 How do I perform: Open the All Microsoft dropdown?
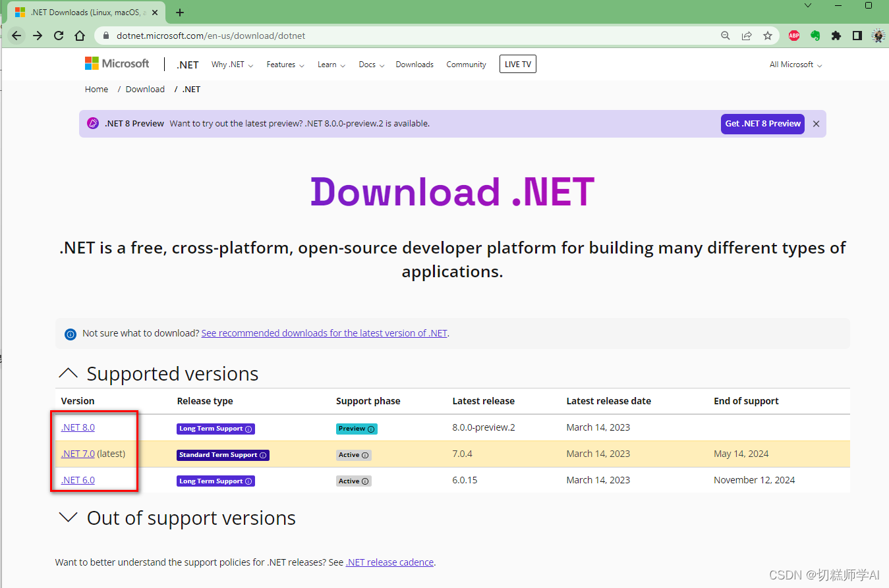coord(795,64)
